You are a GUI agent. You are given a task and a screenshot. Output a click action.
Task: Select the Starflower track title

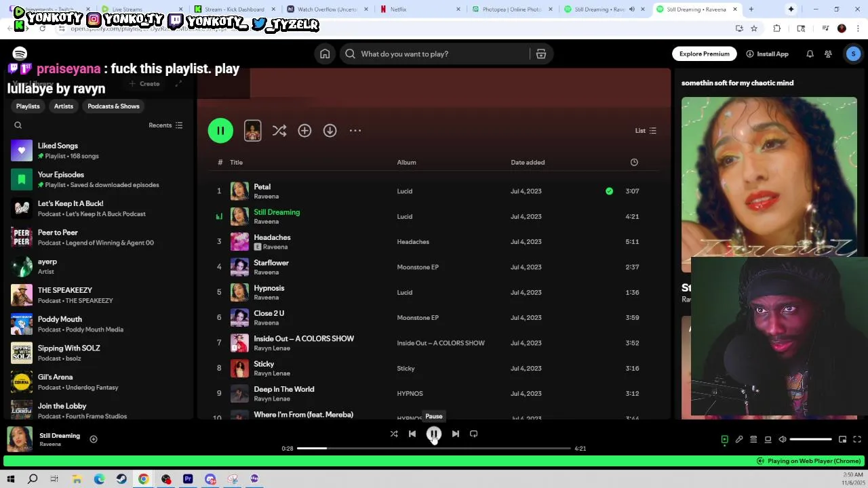(x=271, y=263)
